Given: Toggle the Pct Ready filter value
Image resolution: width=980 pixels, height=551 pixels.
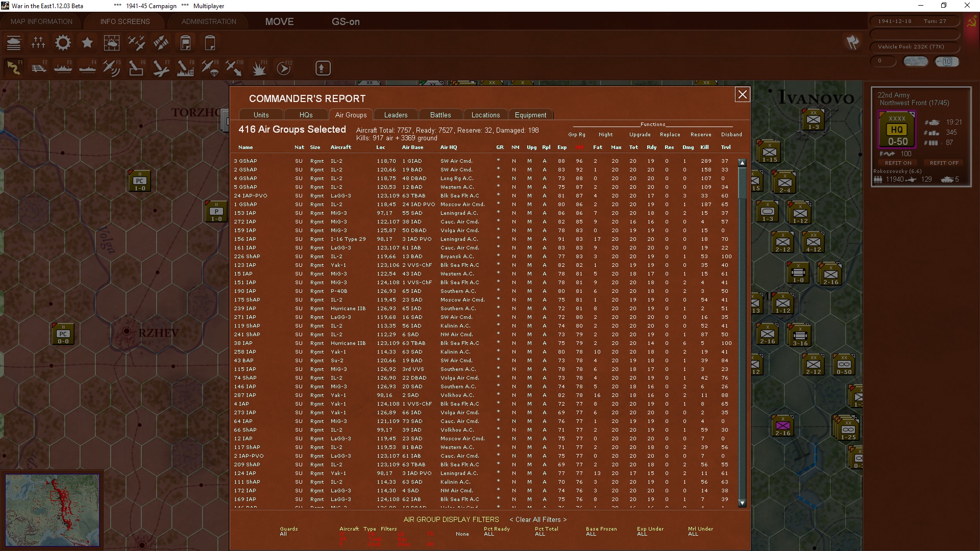Looking at the screenshot, I should click(488, 534).
